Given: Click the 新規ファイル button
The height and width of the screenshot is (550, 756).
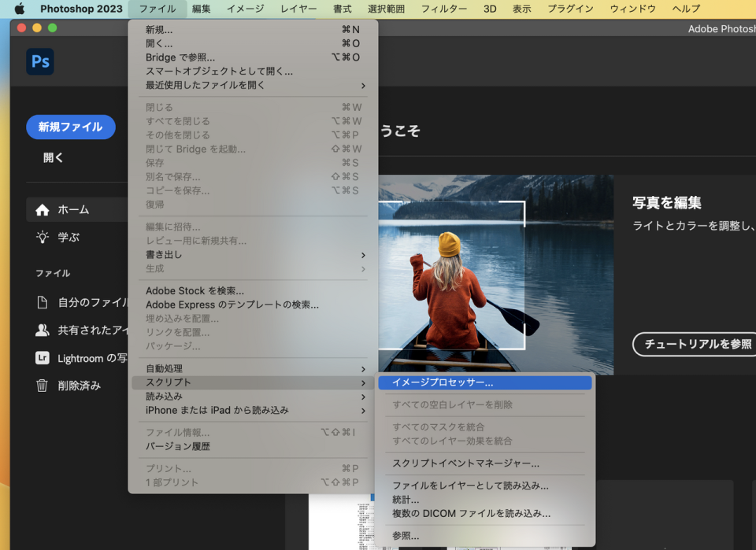Looking at the screenshot, I should tap(71, 127).
